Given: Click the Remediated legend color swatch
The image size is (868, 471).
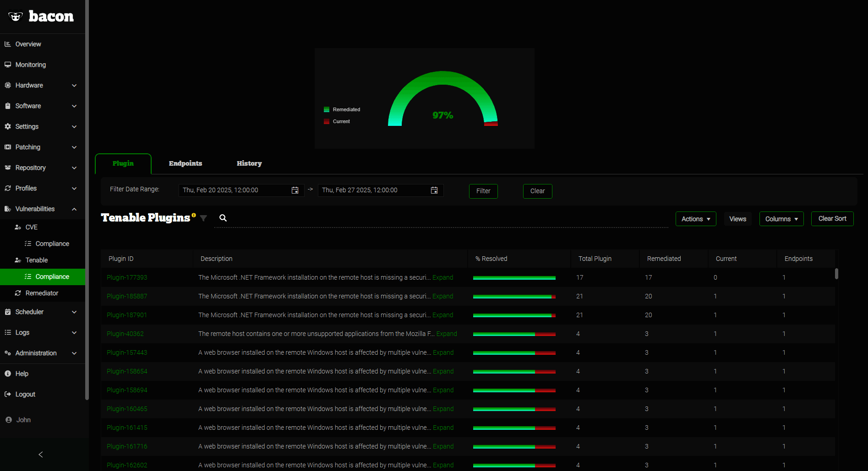Looking at the screenshot, I should [x=327, y=109].
